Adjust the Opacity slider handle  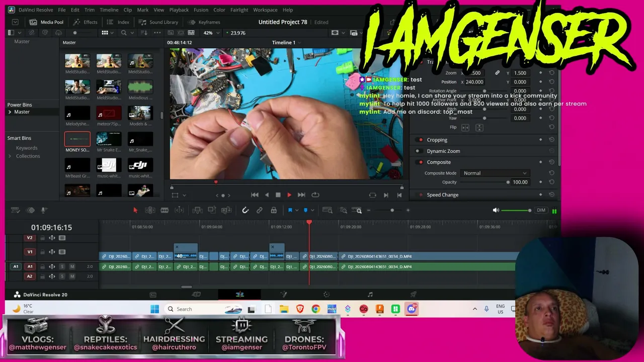pos(508,182)
